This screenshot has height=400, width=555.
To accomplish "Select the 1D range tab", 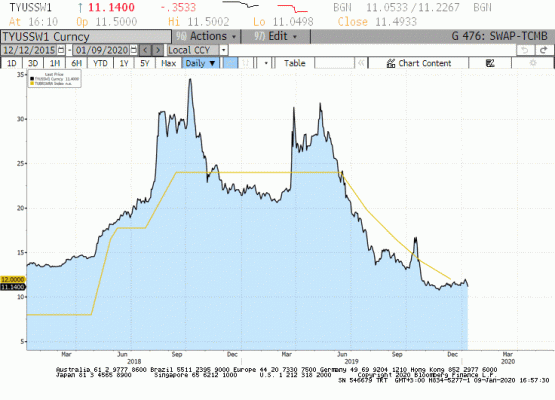I will pyautogui.click(x=12, y=63).
